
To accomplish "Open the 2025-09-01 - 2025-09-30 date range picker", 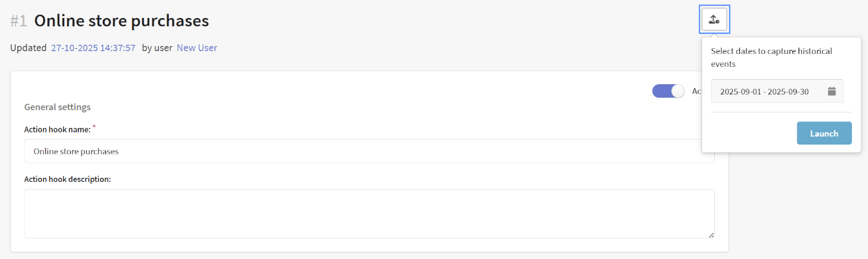I will tap(764, 91).
